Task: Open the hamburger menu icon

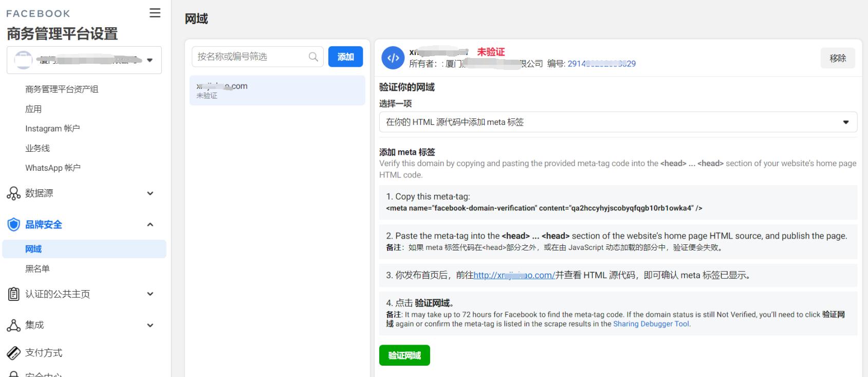Action: [155, 13]
